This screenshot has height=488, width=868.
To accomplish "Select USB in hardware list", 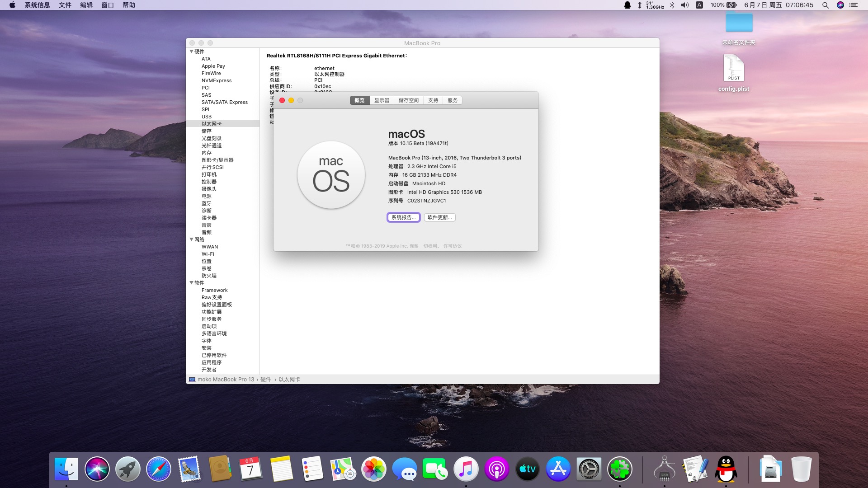I will (x=206, y=117).
